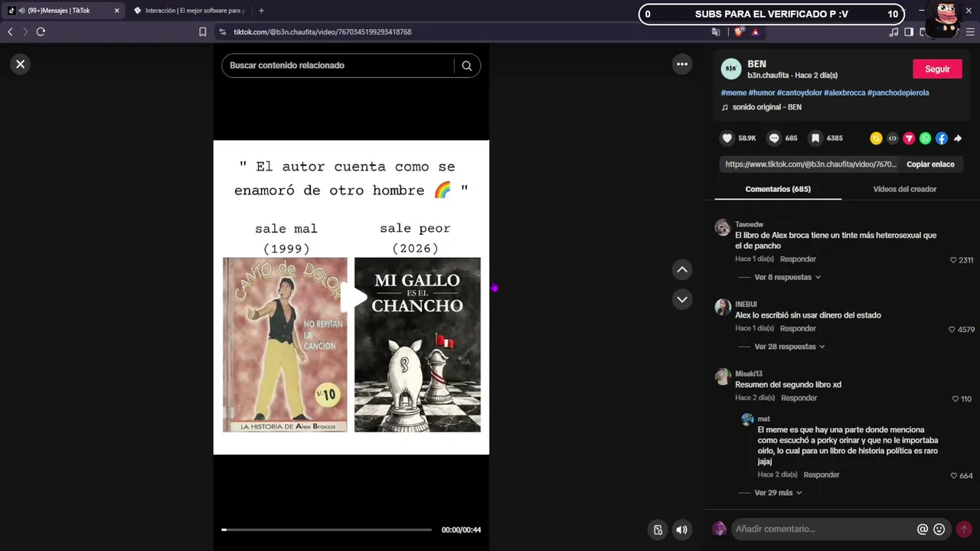This screenshot has width=980, height=551.
Task: Close the TikTok video viewer
Action: 21,64
